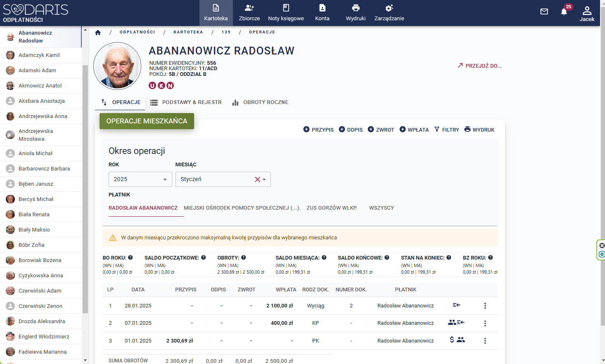This screenshot has width=605, height=364.
Task: Open the mail envelope icon
Action: pyautogui.click(x=544, y=12)
